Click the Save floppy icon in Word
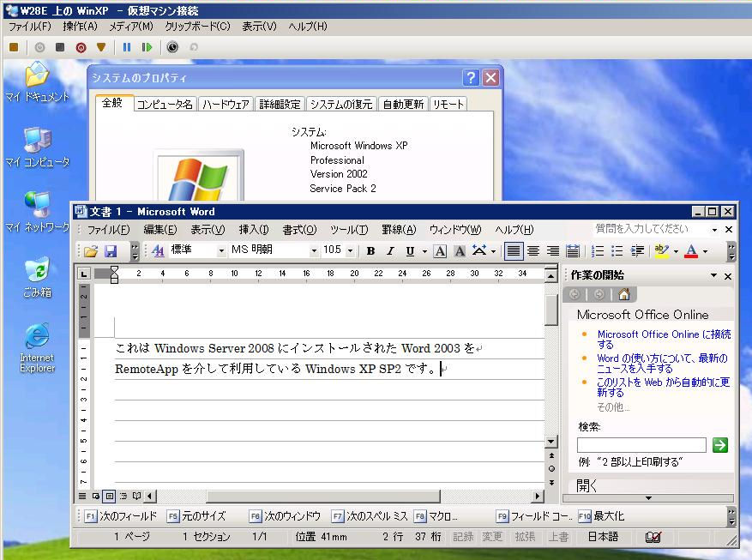The height and width of the screenshot is (560, 752). pyautogui.click(x=111, y=250)
